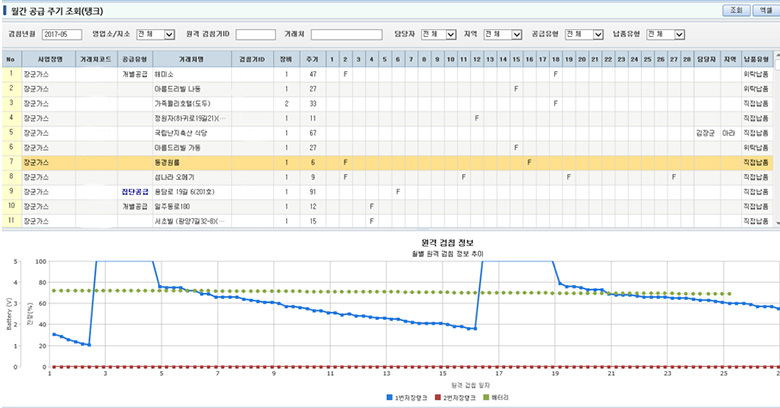
Task: Click the 조회 search button
Action: [x=736, y=10]
